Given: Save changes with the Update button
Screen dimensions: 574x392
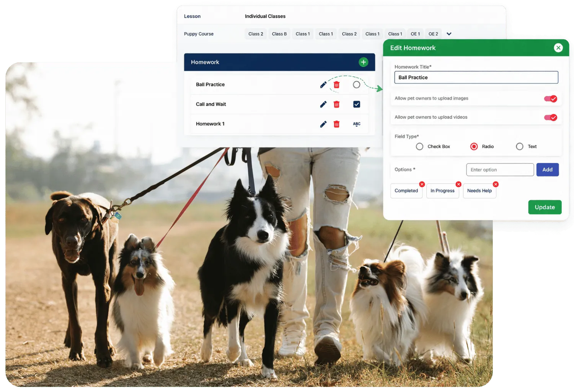Looking at the screenshot, I should pyautogui.click(x=545, y=207).
